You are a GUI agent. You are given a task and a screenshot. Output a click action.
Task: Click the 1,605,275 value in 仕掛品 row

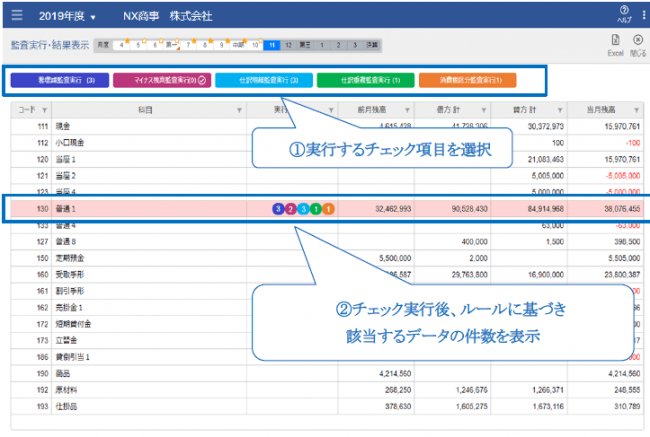[472, 406]
